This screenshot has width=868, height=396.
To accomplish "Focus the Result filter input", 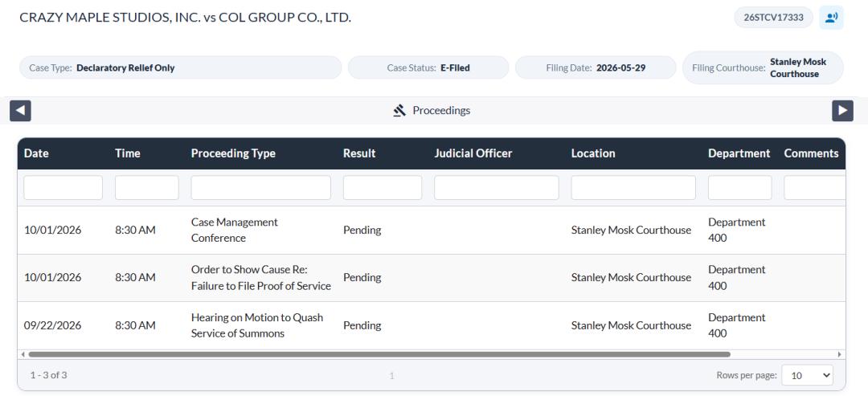I will [383, 187].
